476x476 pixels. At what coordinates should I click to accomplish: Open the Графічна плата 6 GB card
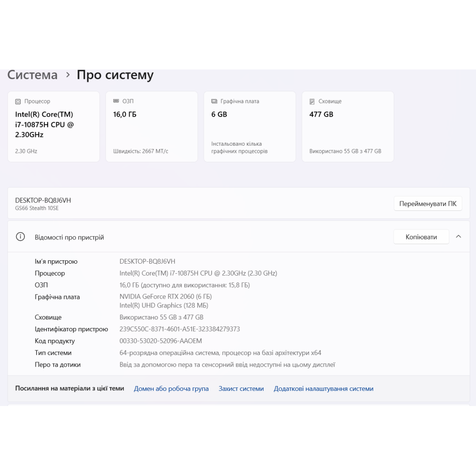[249, 127]
